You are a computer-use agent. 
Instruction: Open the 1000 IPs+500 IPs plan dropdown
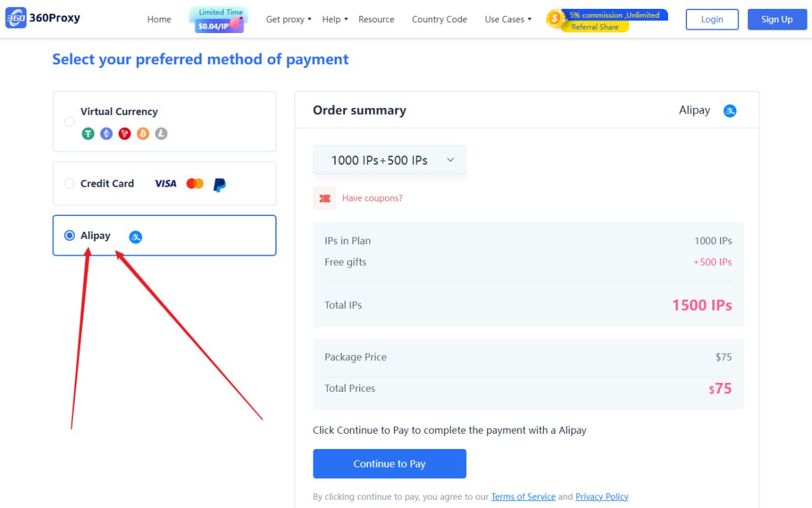pyautogui.click(x=390, y=160)
